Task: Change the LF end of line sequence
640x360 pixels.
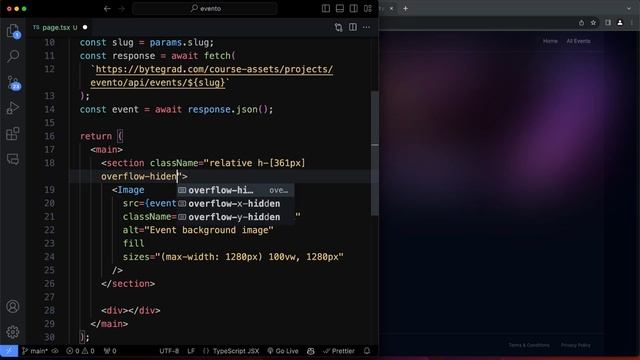Action: pos(191,351)
